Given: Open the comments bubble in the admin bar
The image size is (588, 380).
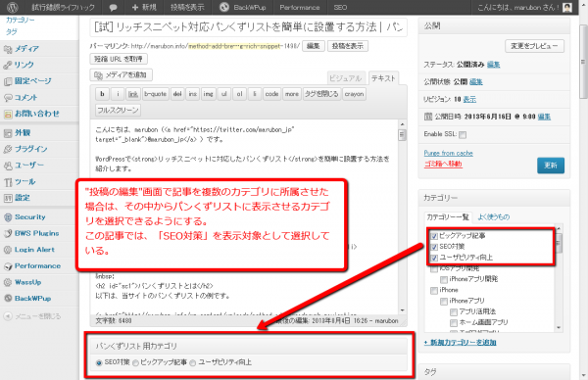Looking at the screenshot, I should pyautogui.click(x=113, y=8).
